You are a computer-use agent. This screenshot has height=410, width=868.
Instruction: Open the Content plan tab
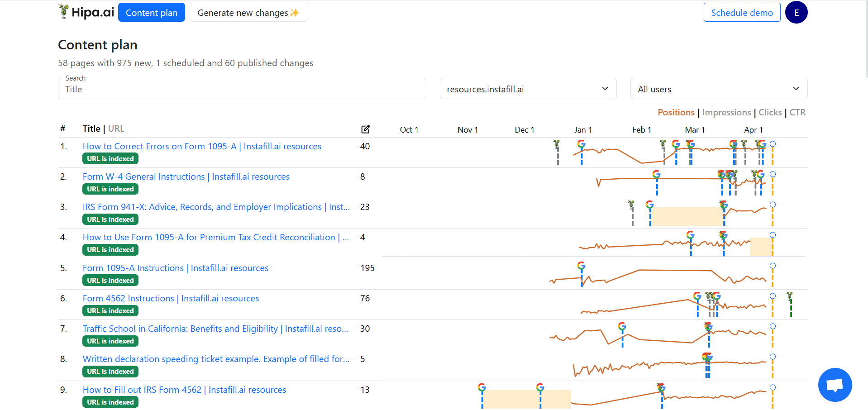click(151, 13)
